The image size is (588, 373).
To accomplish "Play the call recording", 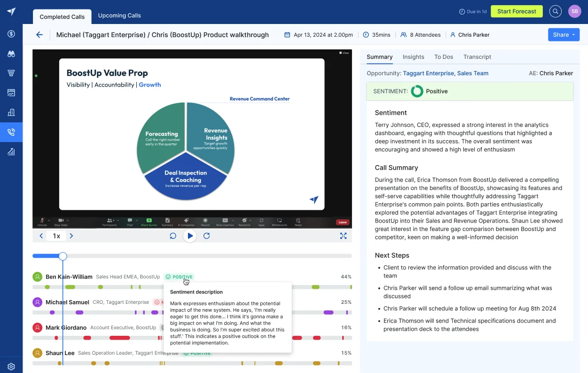I will click(x=190, y=236).
